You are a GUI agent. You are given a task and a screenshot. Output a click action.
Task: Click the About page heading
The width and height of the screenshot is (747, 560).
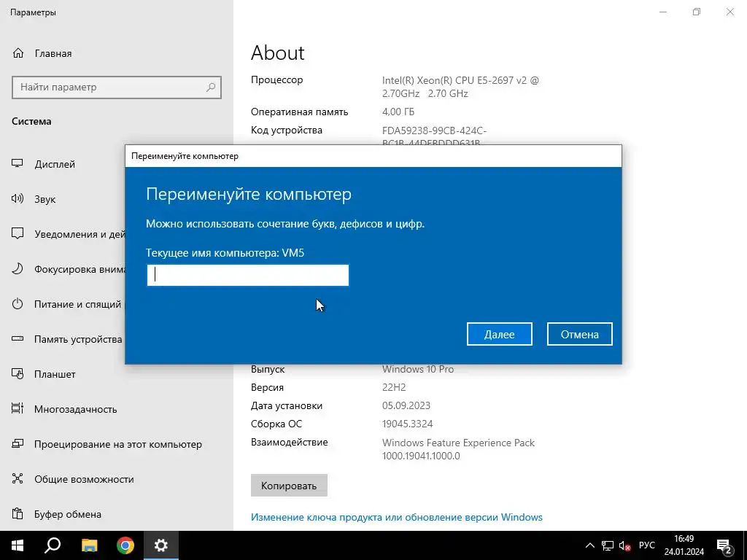tap(278, 52)
